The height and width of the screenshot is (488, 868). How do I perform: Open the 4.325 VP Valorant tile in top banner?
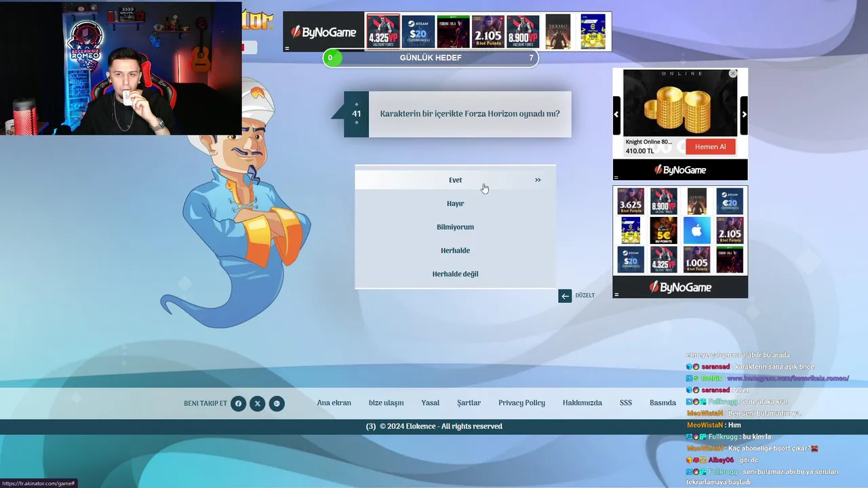(383, 31)
